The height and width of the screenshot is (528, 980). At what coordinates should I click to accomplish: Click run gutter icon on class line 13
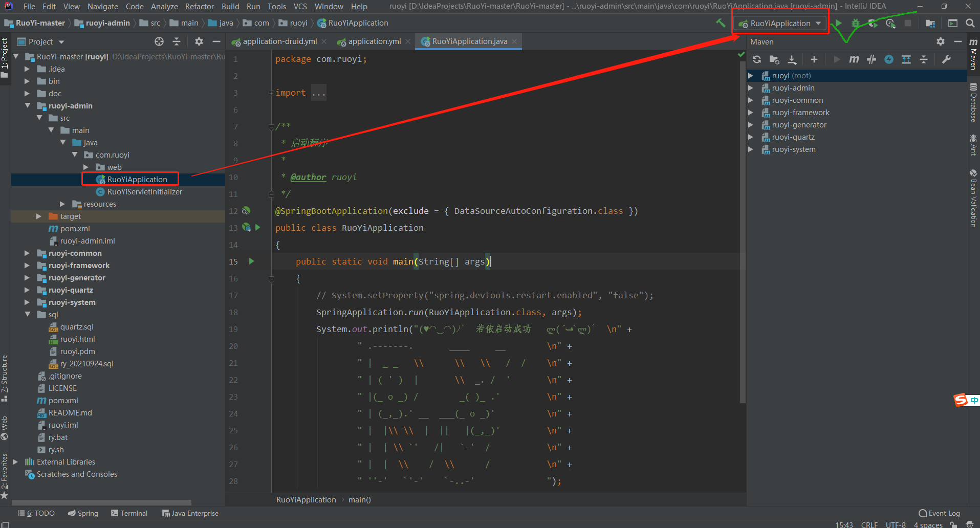tap(258, 227)
